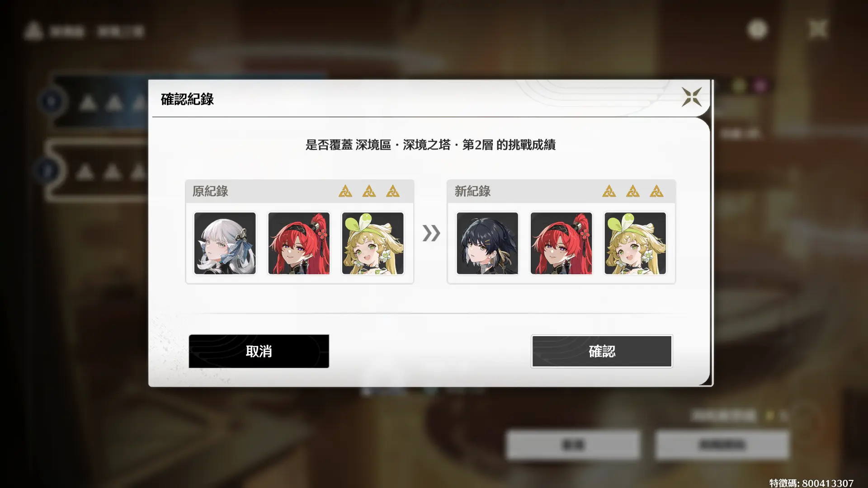Screen dimensions: 868x488
Task: Click the 原紀錄 header label
Action: tap(210, 191)
